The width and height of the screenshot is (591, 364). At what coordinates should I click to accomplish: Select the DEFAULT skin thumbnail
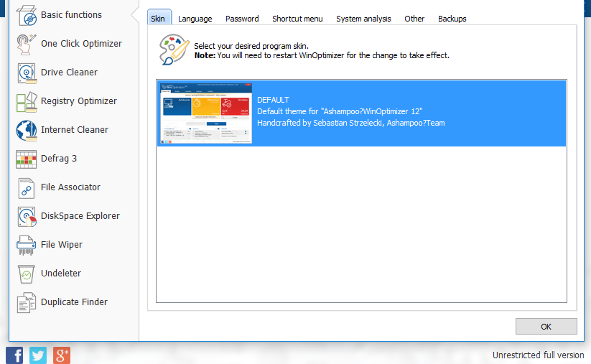pos(206,113)
